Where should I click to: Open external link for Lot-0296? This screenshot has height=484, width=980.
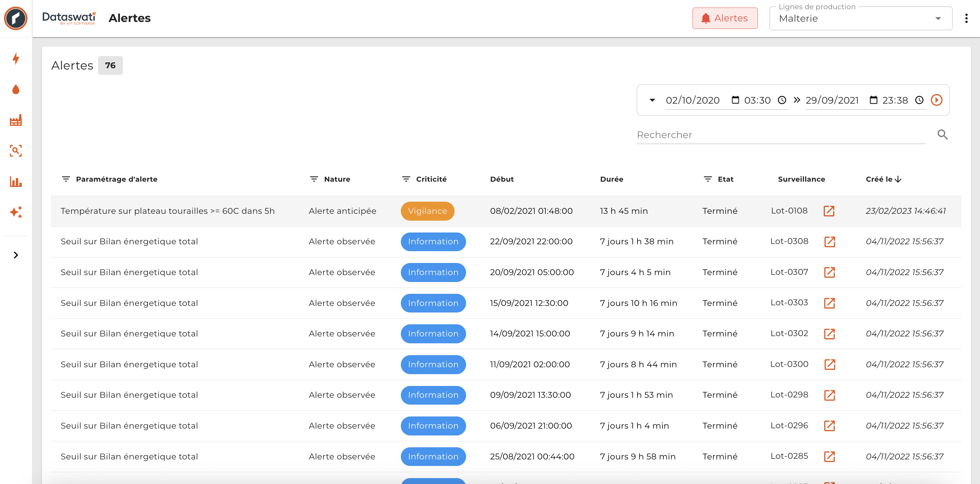pos(829,426)
